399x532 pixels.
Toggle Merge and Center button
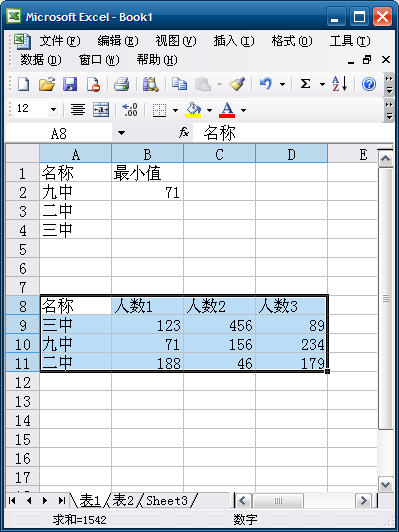point(101,110)
